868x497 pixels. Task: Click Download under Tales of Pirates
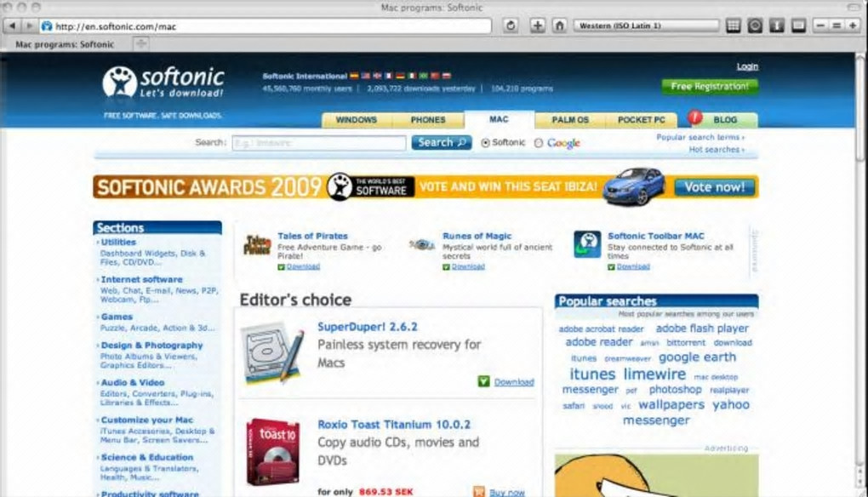coord(303,266)
